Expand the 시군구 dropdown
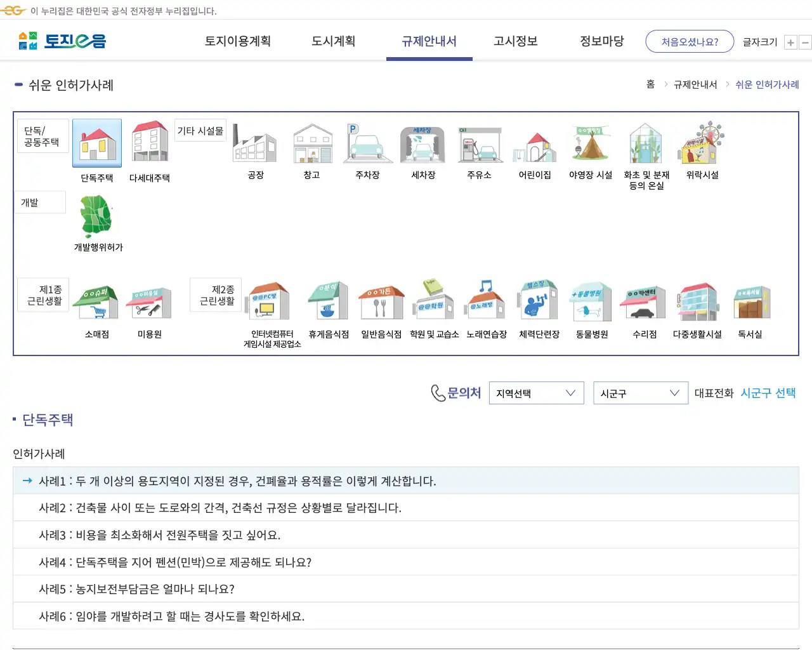 (640, 392)
